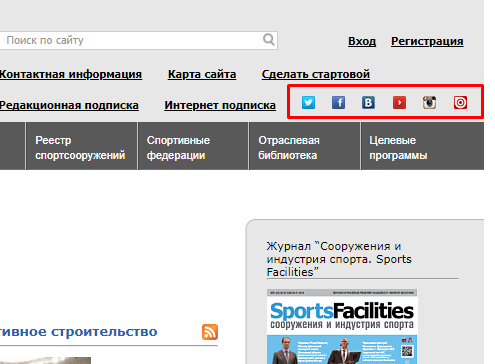This screenshot has height=364, width=495.
Task: Open Редакционная подписка link
Action: [69, 105]
